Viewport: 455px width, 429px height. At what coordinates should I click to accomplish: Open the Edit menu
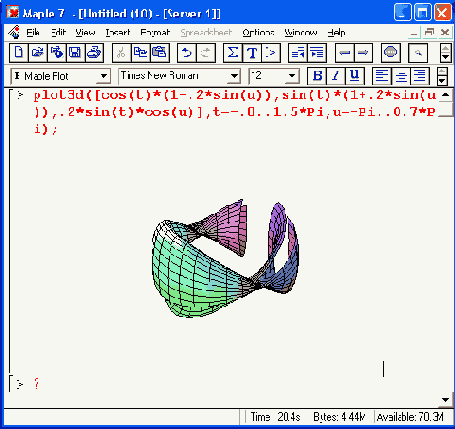pyautogui.click(x=58, y=32)
